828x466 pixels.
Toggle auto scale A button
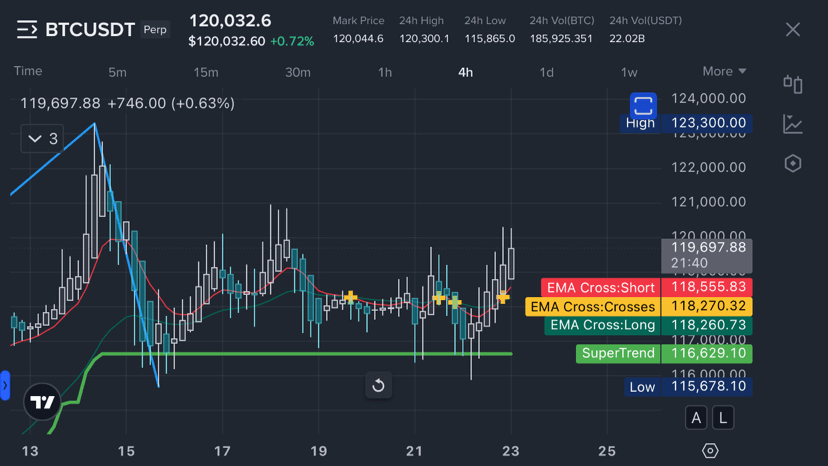point(696,418)
